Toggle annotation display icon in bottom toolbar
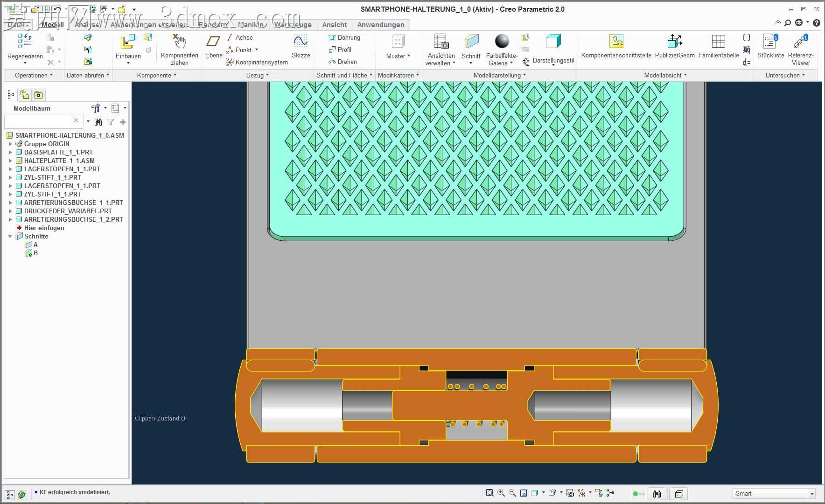825x504 pixels. tap(599, 493)
